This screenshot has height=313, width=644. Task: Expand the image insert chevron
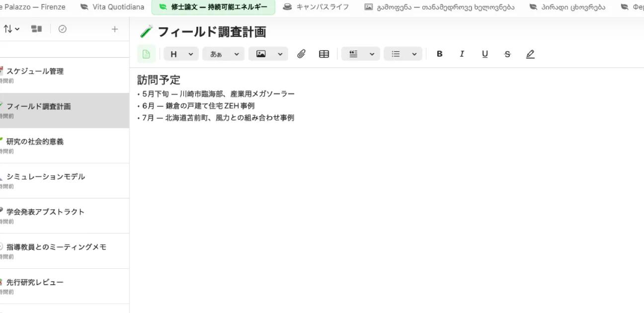click(280, 54)
